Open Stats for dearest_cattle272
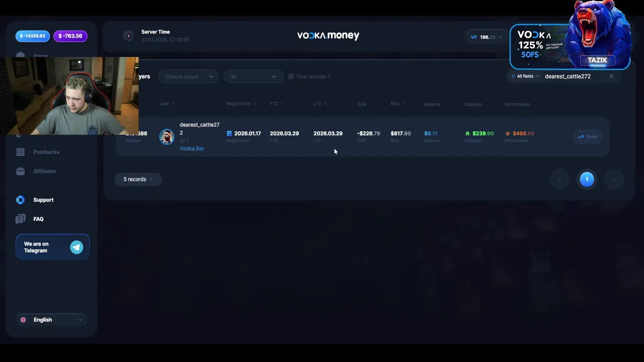 pos(588,137)
